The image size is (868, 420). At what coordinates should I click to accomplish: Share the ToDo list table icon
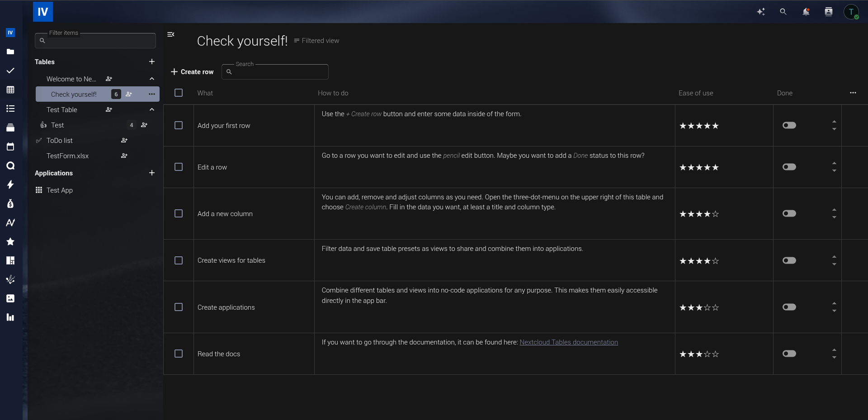point(124,141)
